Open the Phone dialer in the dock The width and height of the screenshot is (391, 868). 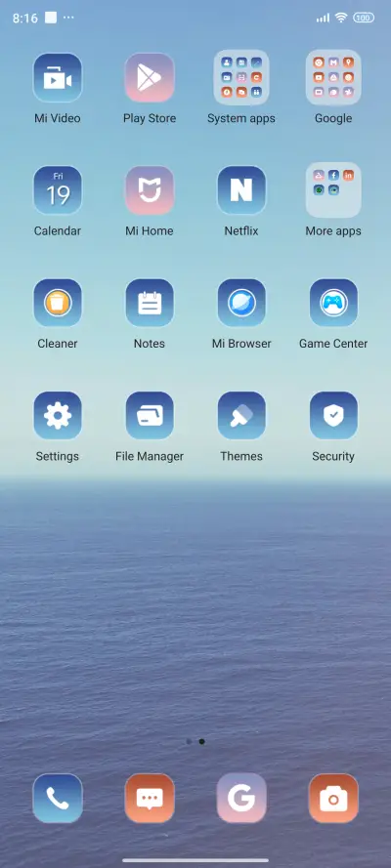(x=58, y=799)
